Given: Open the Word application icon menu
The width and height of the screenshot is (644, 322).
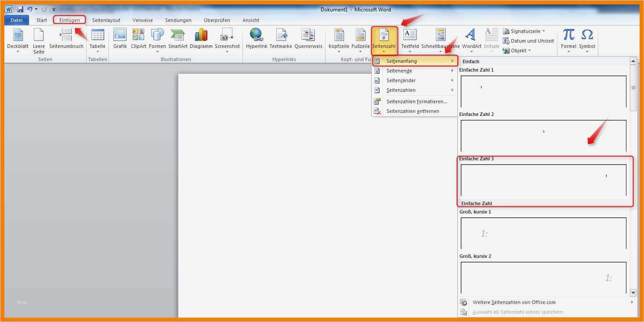Looking at the screenshot, I should (9, 9).
